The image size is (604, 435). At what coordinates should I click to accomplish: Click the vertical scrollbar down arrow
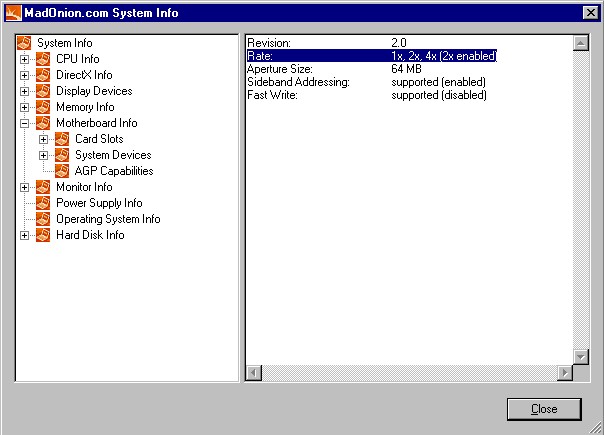point(581,356)
